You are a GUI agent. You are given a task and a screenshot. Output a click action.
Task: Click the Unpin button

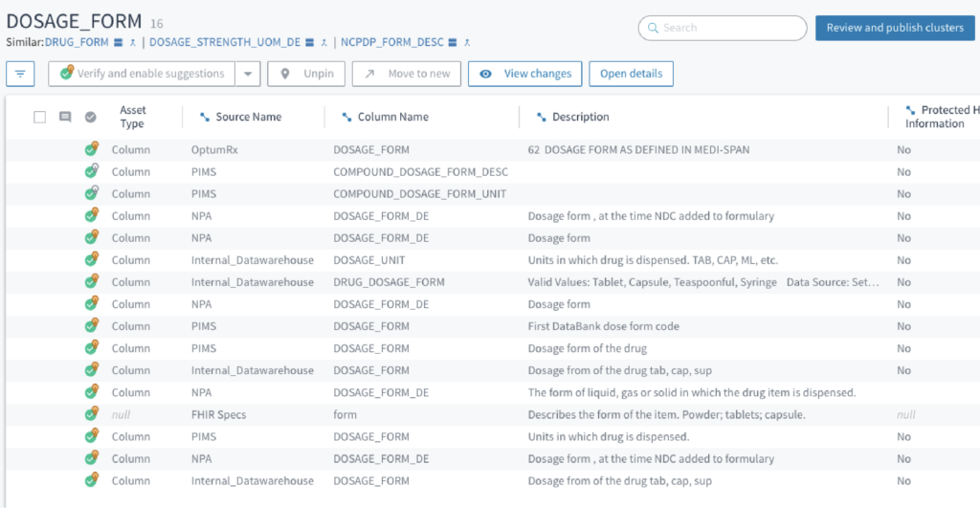[x=306, y=74]
